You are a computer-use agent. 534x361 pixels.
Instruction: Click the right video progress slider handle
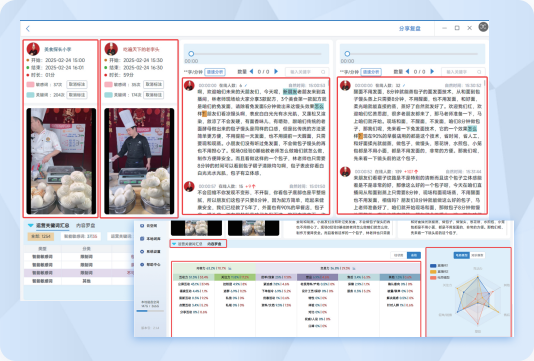(x=347, y=54)
